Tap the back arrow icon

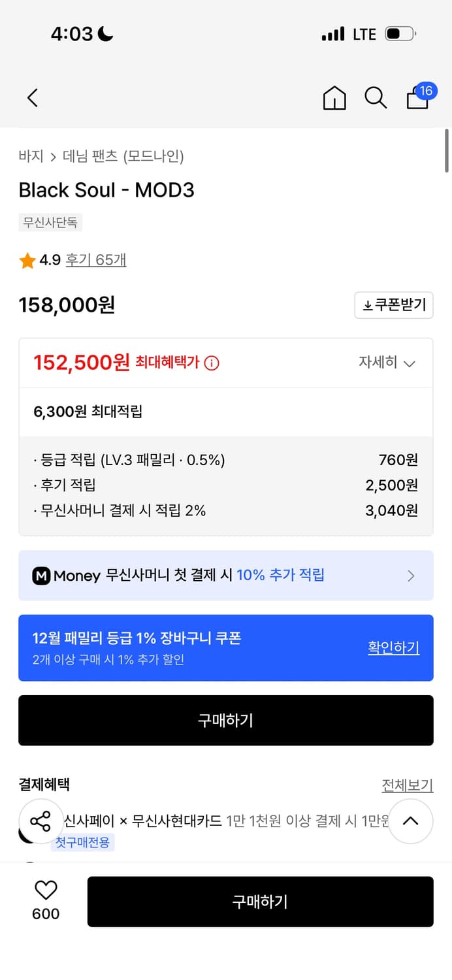click(33, 98)
